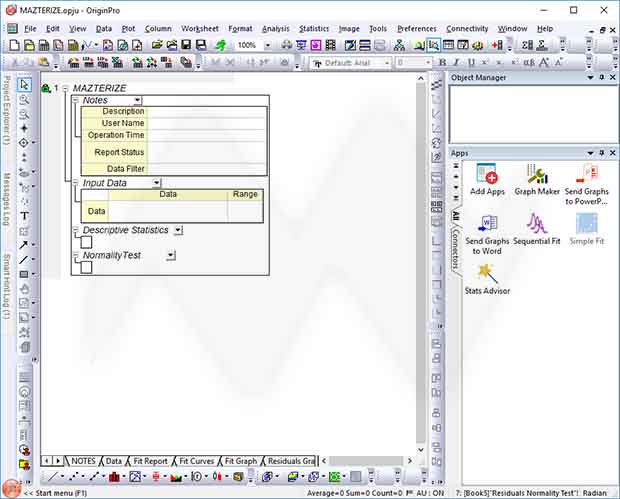
Task: Select the Zoom-in magnifier tool
Action: tap(24, 99)
